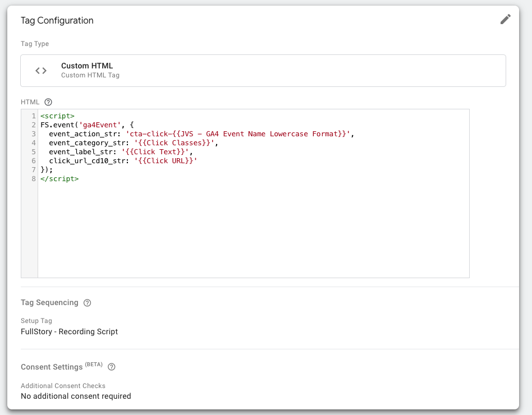Click 'Tag Sequencing' section heading
The width and height of the screenshot is (532, 415).
point(49,302)
